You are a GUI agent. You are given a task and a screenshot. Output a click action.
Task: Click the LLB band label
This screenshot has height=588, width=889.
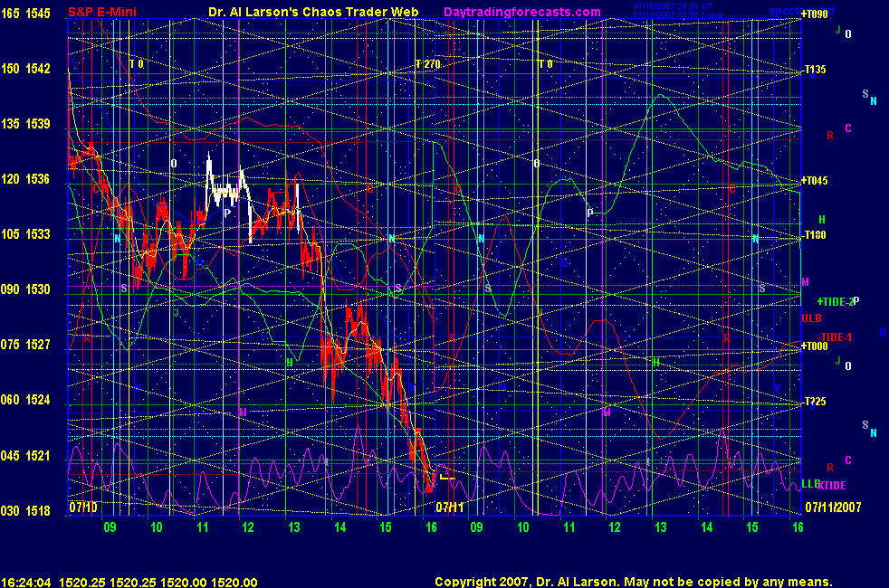coord(810,484)
